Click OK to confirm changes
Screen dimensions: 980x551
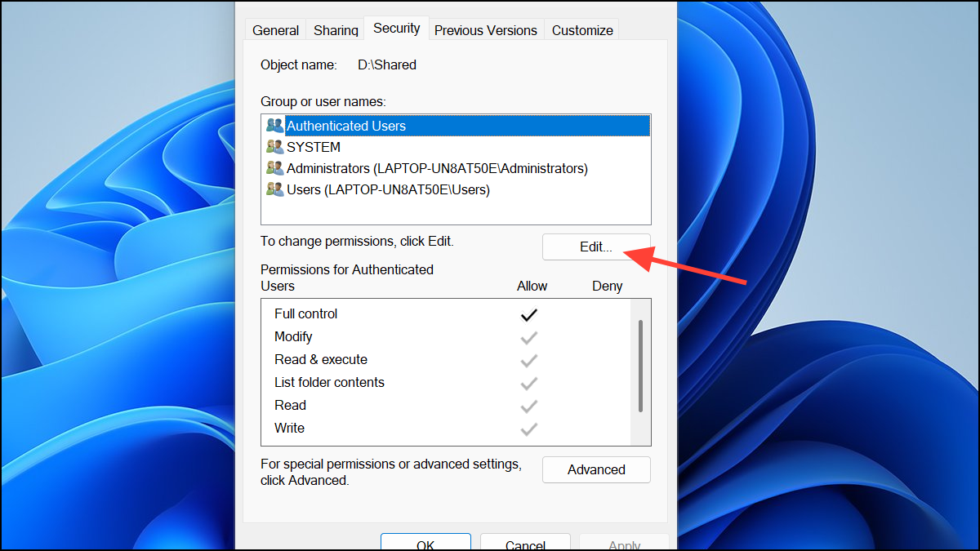tap(425, 543)
